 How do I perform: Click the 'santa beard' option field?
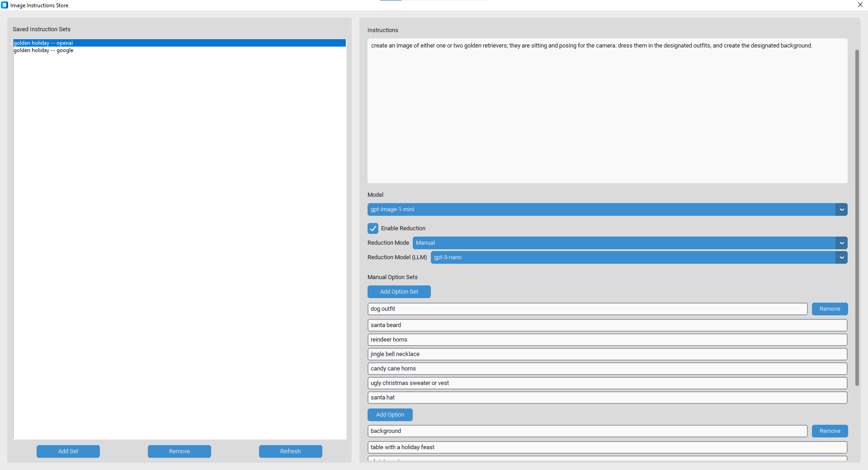(x=607, y=325)
